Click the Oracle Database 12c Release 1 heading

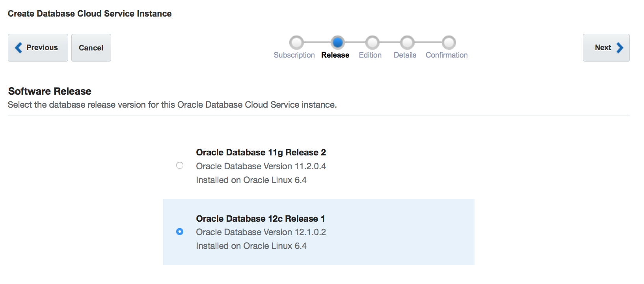coord(261,219)
